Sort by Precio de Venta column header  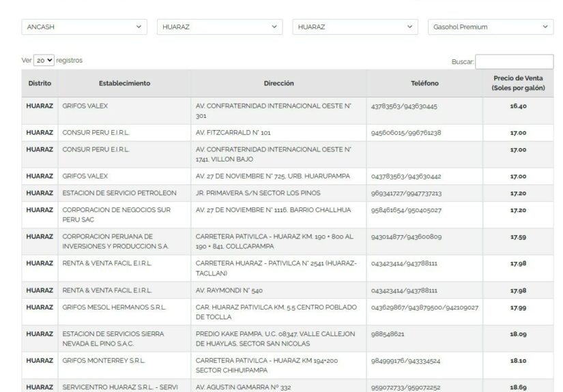(518, 83)
